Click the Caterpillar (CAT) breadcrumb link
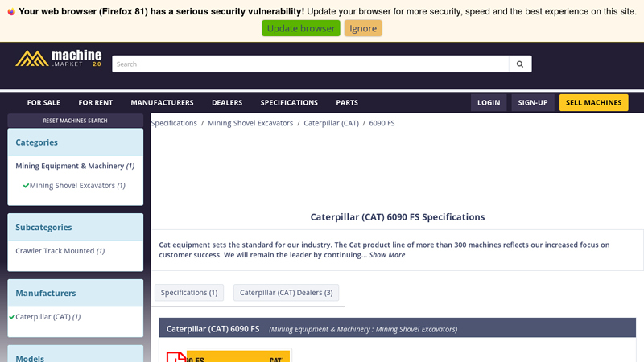 tap(331, 123)
